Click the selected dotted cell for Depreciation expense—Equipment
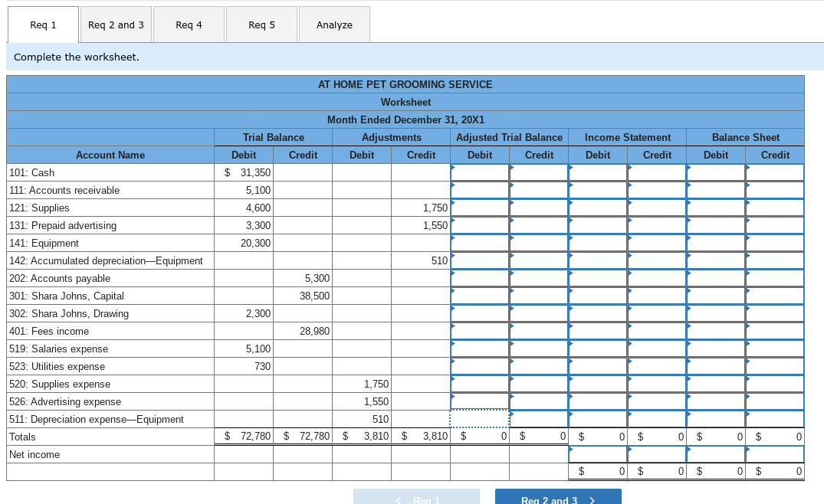The image size is (824, 504). coord(479,419)
